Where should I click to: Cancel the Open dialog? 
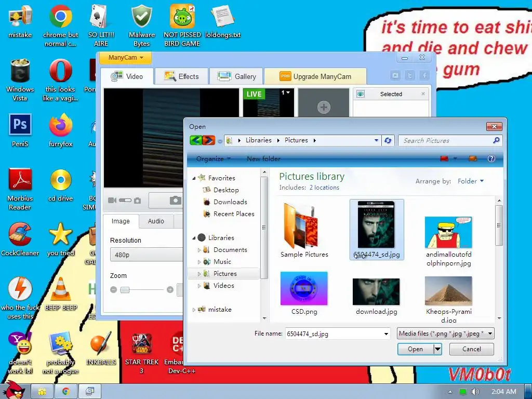pyautogui.click(x=471, y=349)
